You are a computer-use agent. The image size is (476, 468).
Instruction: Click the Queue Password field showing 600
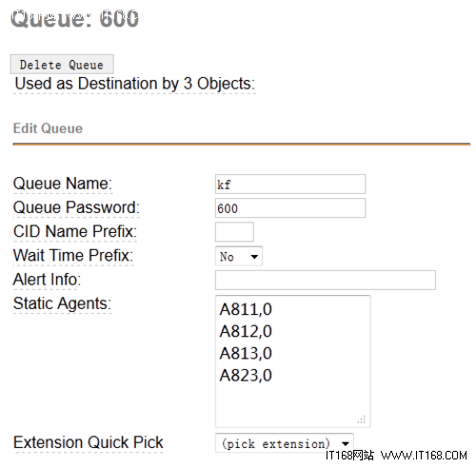click(x=290, y=208)
